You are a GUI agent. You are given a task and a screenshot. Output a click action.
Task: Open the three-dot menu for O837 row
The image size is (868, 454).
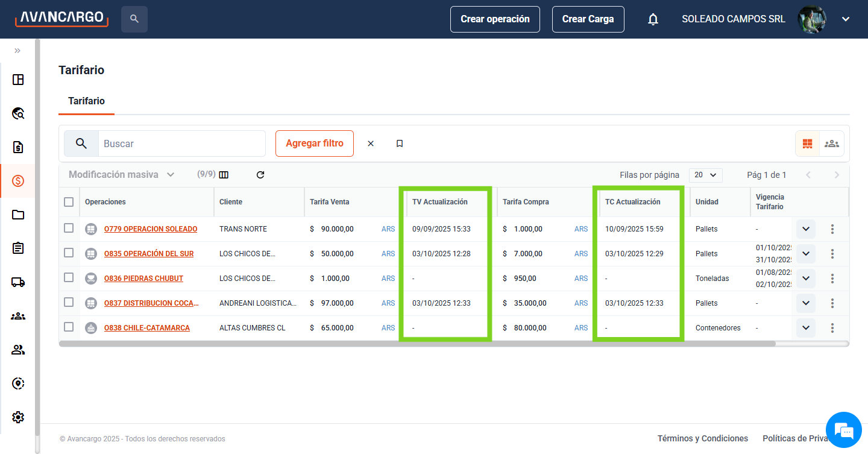[832, 303]
